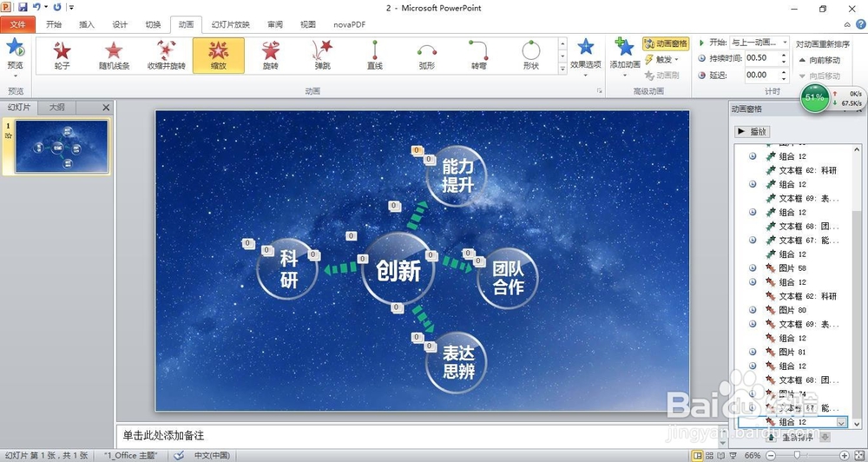Click the zoom out minus button
This screenshot has height=462, width=868.
coord(770,455)
